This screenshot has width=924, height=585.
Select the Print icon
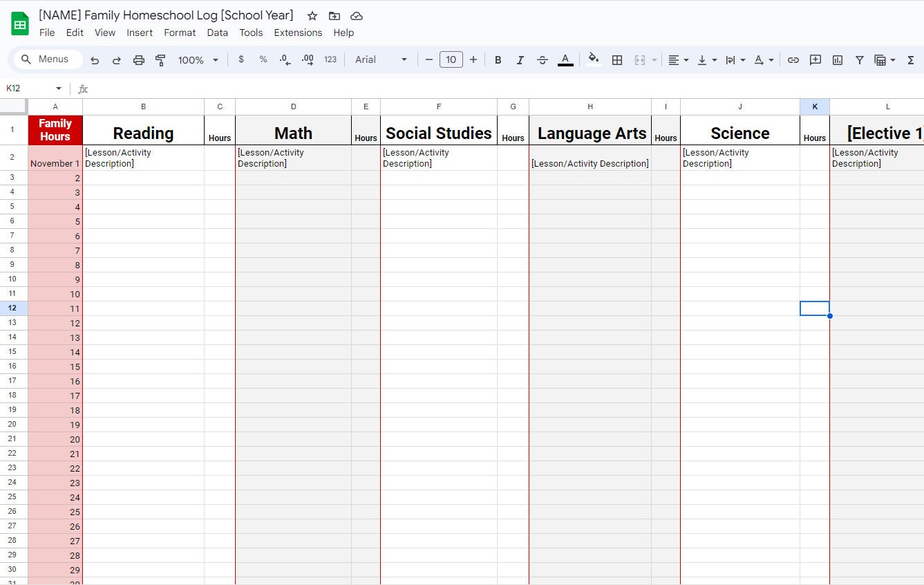pyautogui.click(x=138, y=59)
